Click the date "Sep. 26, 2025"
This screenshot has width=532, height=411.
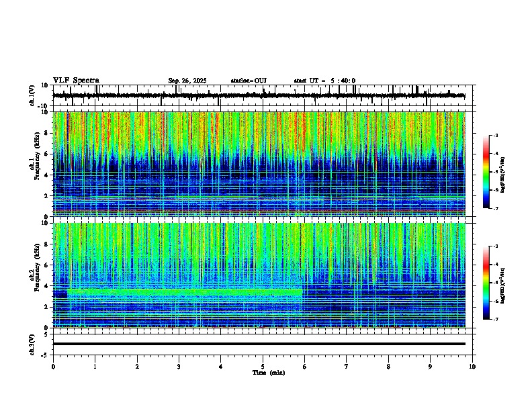[x=187, y=81]
